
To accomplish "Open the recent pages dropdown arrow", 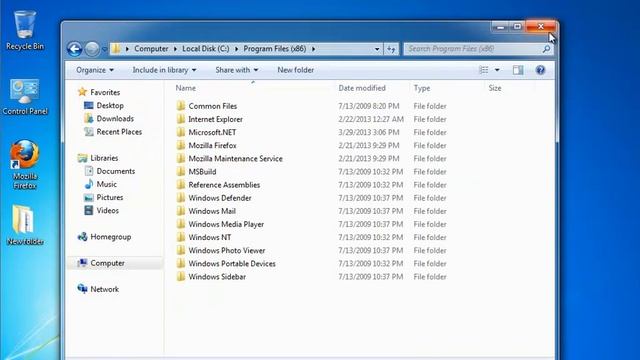I will [104, 49].
